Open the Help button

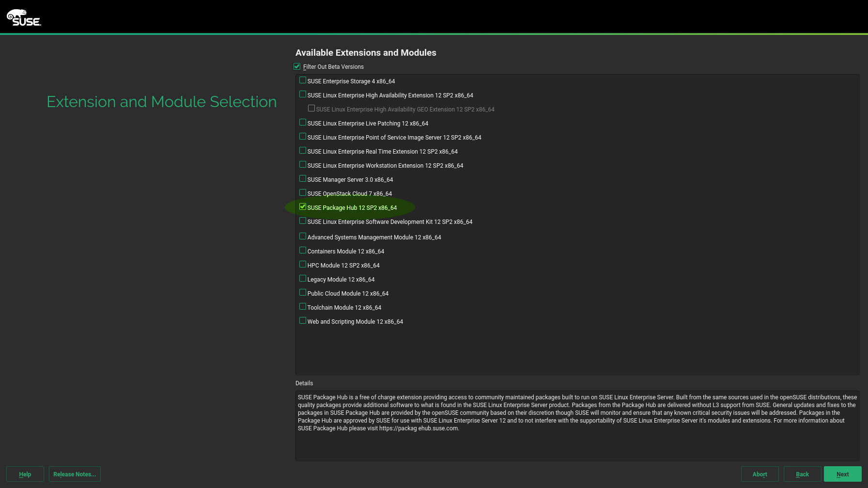[25, 474]
